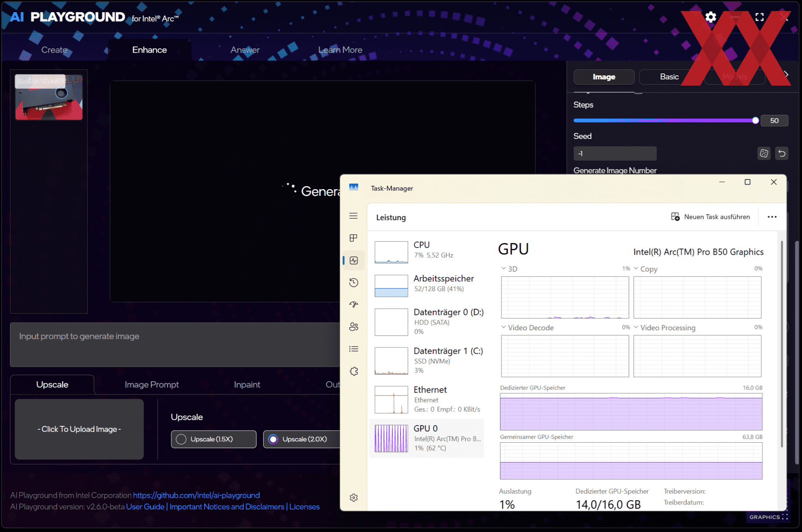The image size is (802, 532).
Task: Click Task Manager performance vertical scrollbar
Action: pyautogui.click(x=782, y=344)
